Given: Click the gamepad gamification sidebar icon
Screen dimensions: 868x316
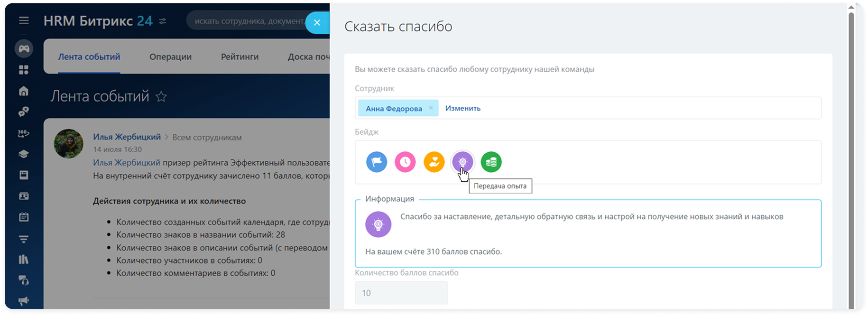Looking at the screenshot, I should tap(24, 48).
